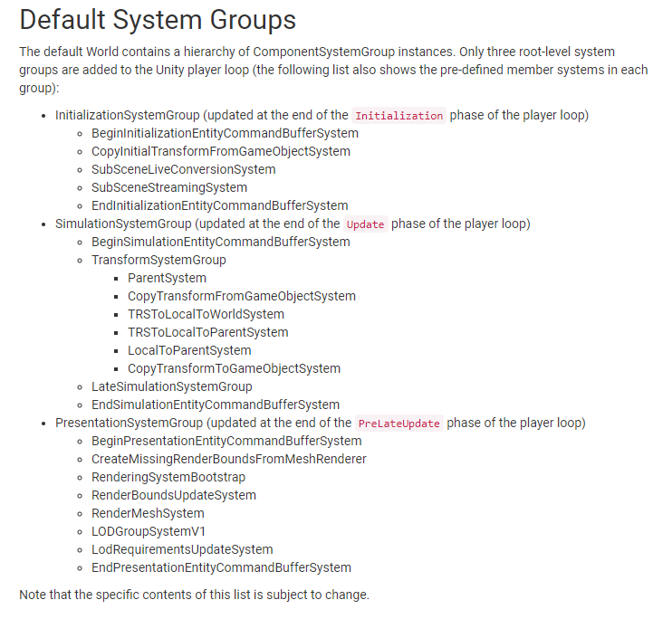Select the TransformSystemGroup list item
Image resolution: width=672 pixels, height=619 pixels.
coord(158,260)
